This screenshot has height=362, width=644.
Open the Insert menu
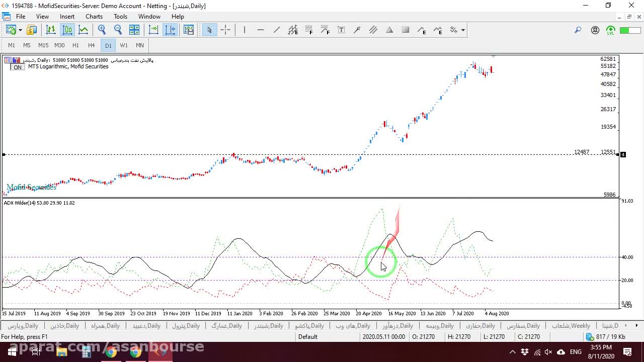67,17
